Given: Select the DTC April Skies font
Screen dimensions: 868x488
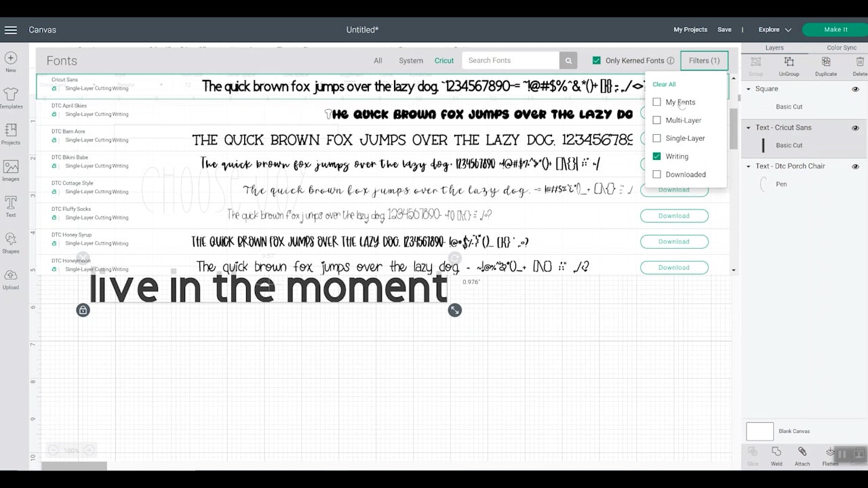Looking at the screenshot, I should point(382,113).
